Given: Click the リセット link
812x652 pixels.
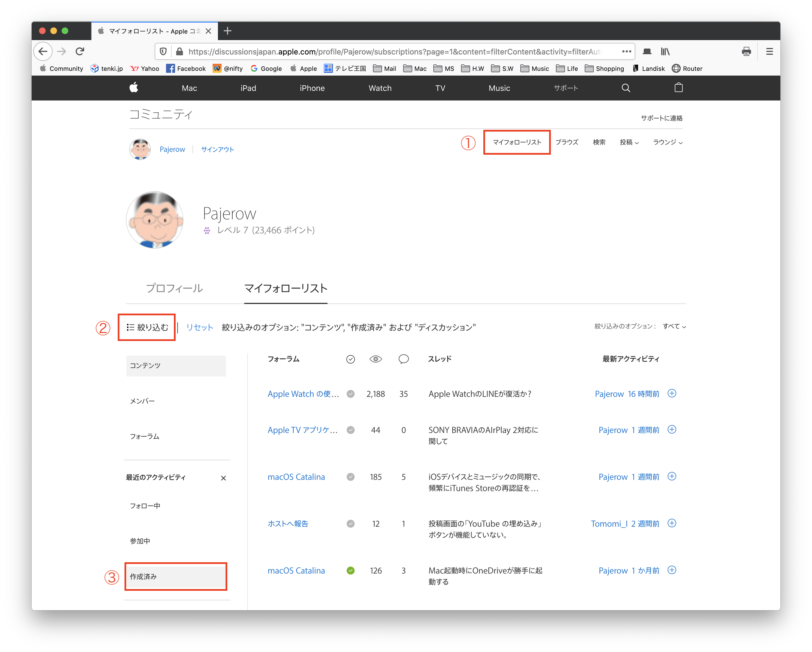Looking at the screenshot, I should (200, 327).
